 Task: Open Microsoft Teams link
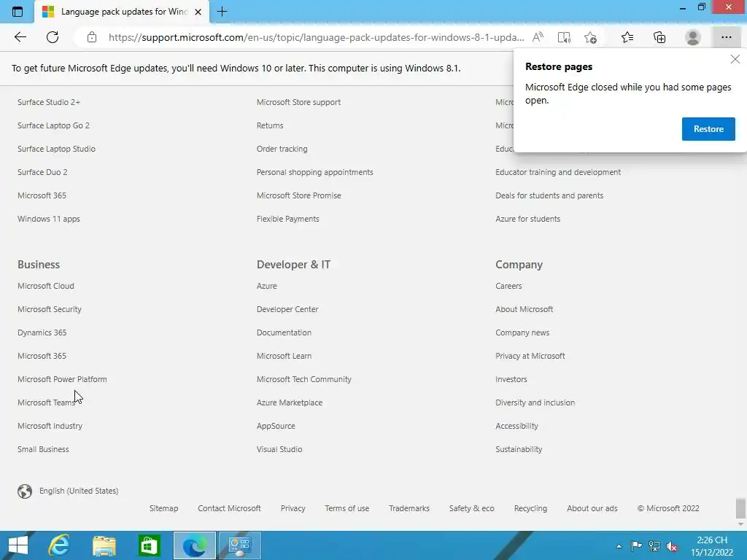click(x=46, y=402)
